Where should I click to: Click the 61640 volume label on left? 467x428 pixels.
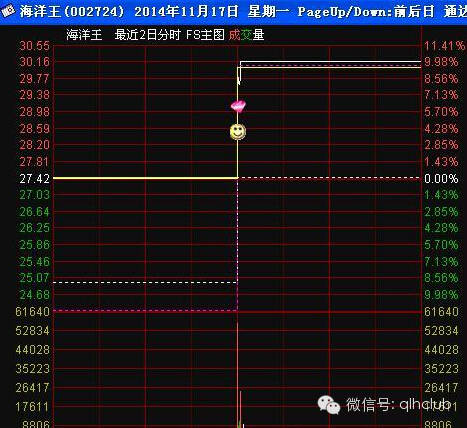coord(33,312)
